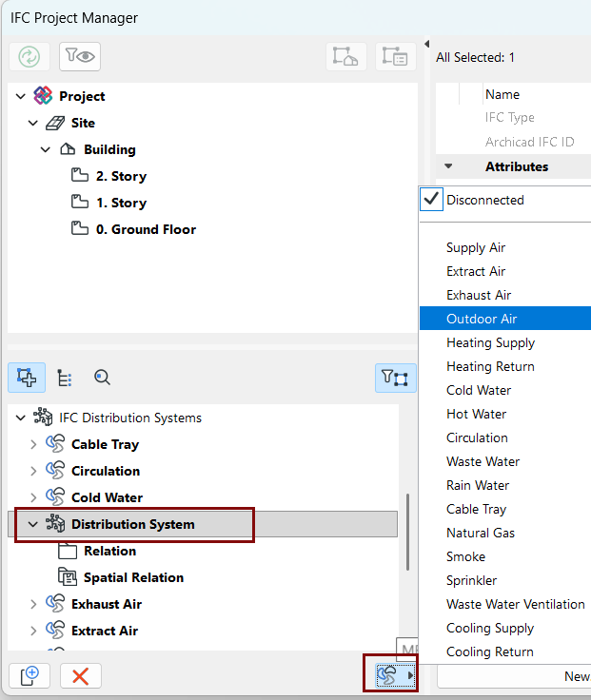Choose Exhaust Air from the menu
This screenshot has height=700, width=591.
(x=504, y=295)
